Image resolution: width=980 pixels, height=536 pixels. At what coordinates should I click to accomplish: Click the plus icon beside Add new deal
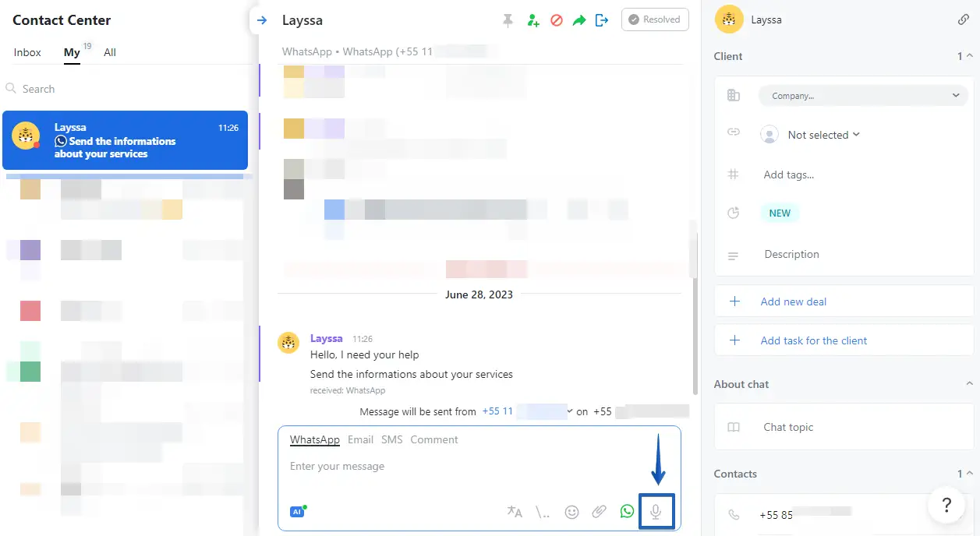pyautogui.click(x=734, y=301)
